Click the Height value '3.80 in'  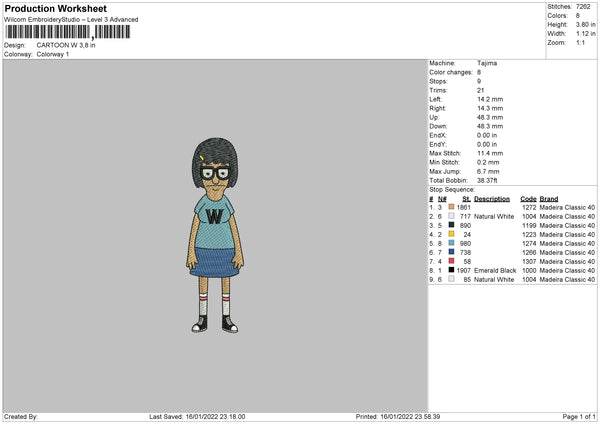click(585, 24)
